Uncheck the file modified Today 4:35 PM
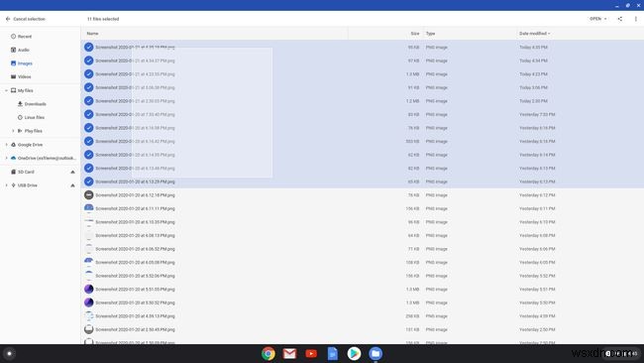644x363 pixels. (89, 48)
